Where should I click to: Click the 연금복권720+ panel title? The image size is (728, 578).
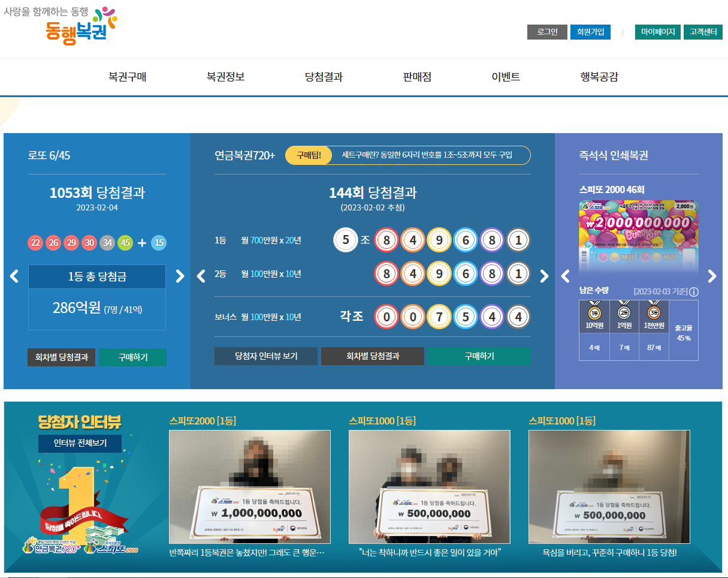pyautogui.click(x=245, y=155)
